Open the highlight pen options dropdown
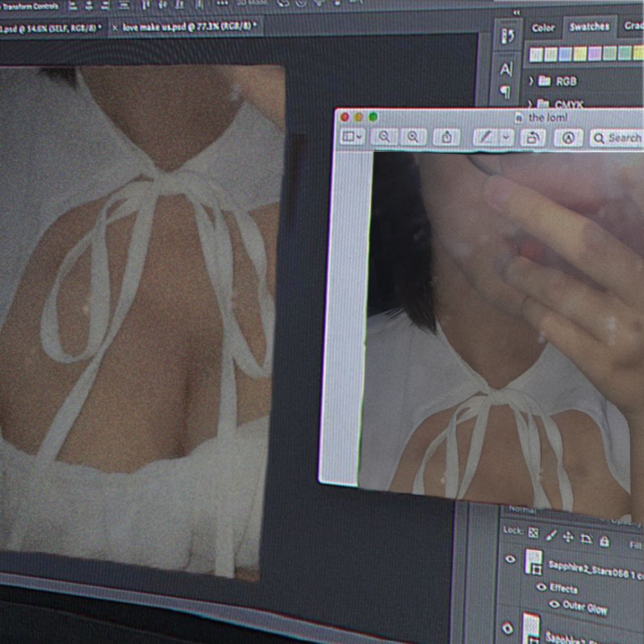This screenshot has width=644, height=644. click(506, 138)
